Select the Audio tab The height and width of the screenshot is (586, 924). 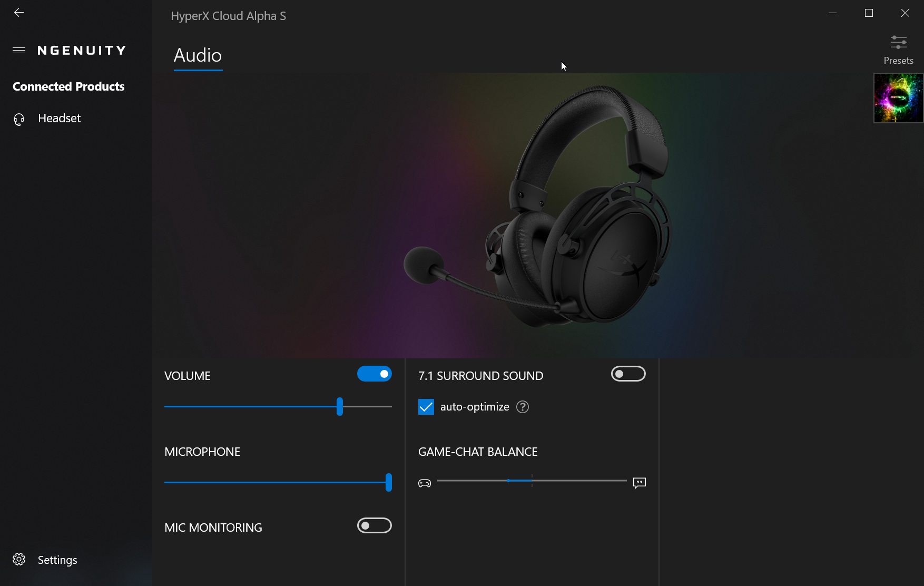(198, 56)
